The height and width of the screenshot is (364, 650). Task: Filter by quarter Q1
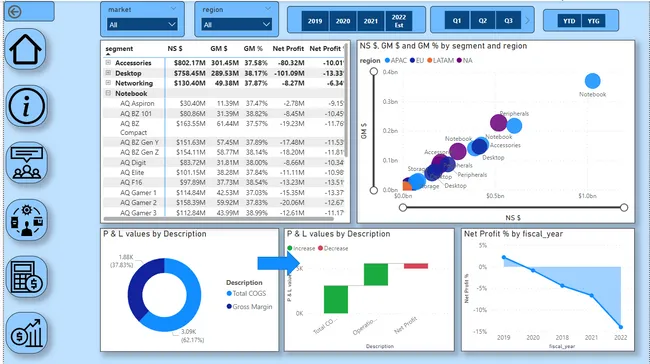click(x=457, y=20)
